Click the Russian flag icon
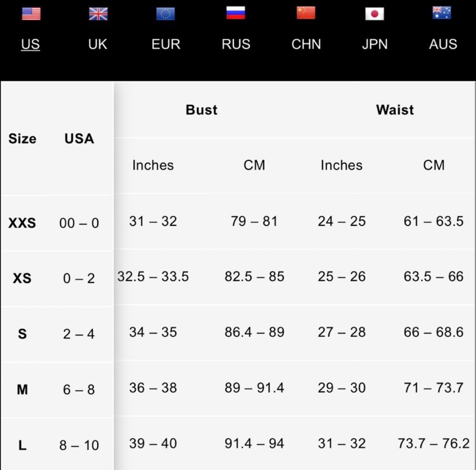This screenshot has height=470, width=476. (x=235, y=13)
